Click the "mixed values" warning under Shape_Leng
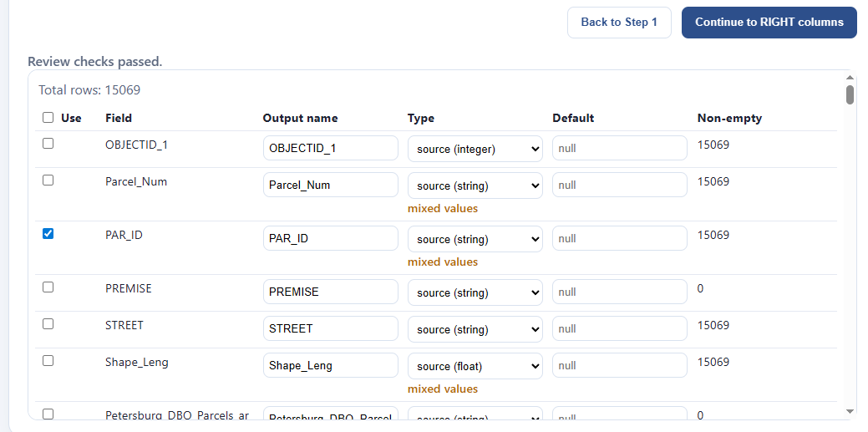Screen dimensions: 868x432 coord(443,389)
